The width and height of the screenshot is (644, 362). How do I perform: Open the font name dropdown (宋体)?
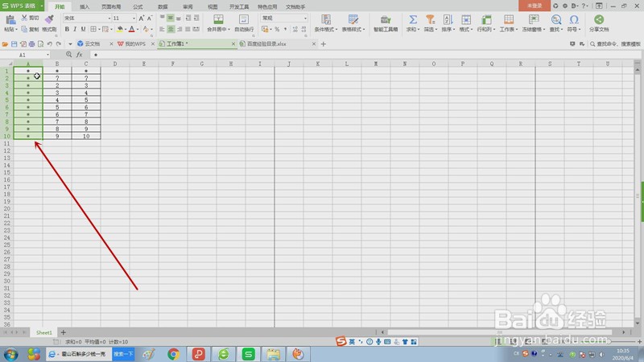pos(109,18)
